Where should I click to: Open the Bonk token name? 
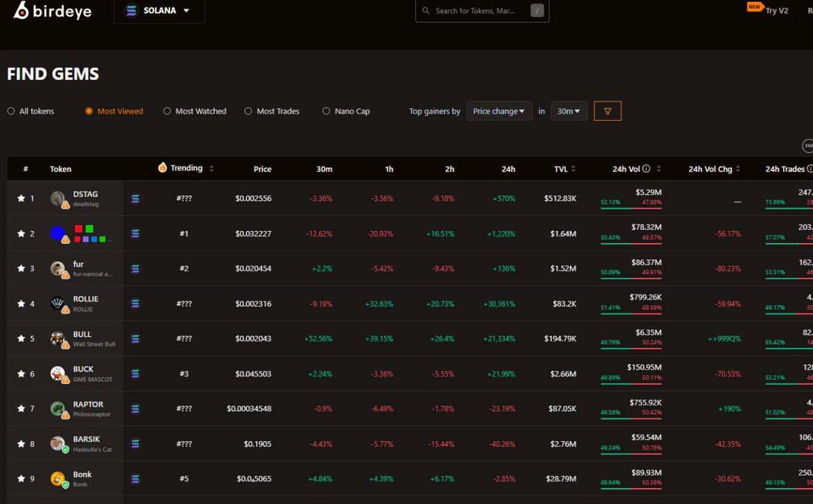pyautogui.click(x=82, y=474)
